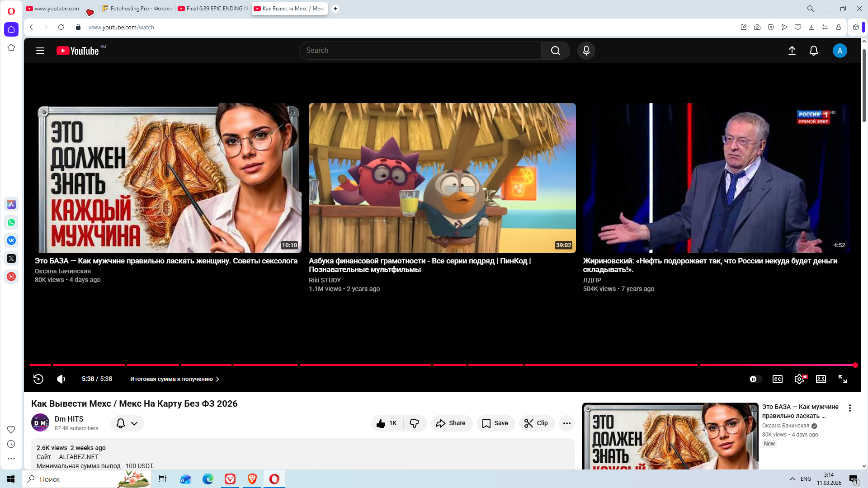Screen dimensions: 868x488
Task: Click the upload video icon
Action: click(x=792, y=51)
